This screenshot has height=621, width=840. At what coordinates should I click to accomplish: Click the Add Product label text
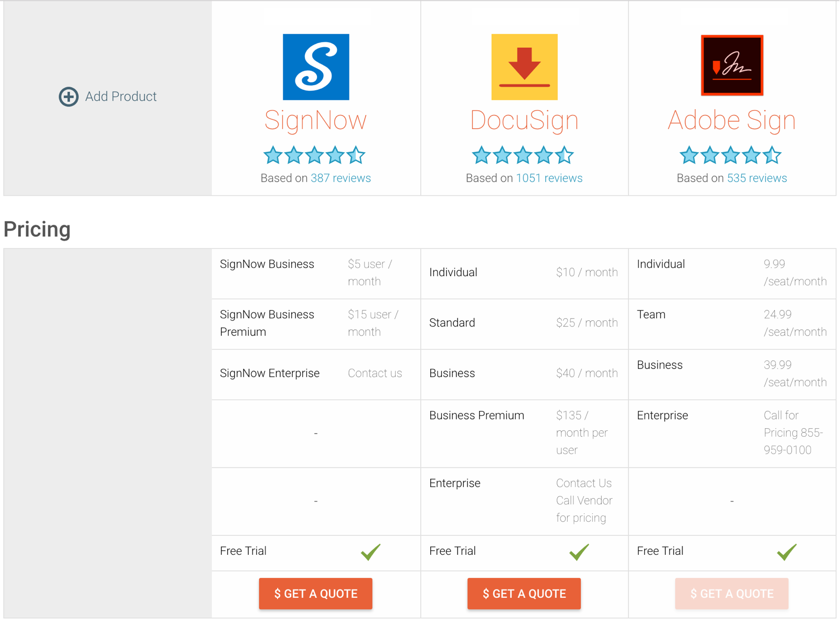coord(121,97)
